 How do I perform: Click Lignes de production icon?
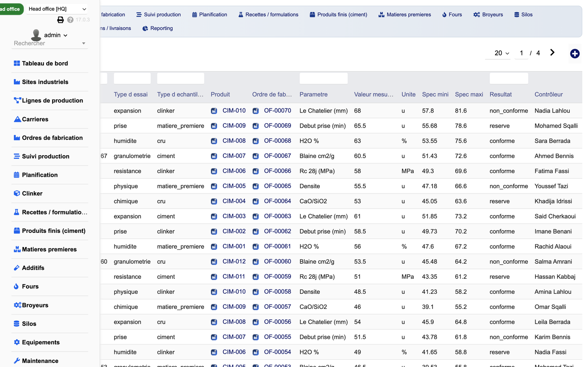(17, 100)
